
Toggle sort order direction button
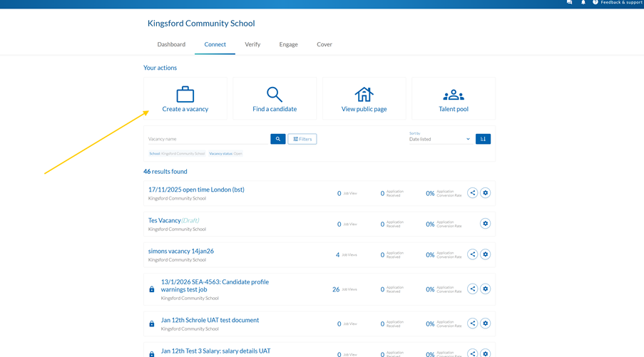click(x=483, y=139)
